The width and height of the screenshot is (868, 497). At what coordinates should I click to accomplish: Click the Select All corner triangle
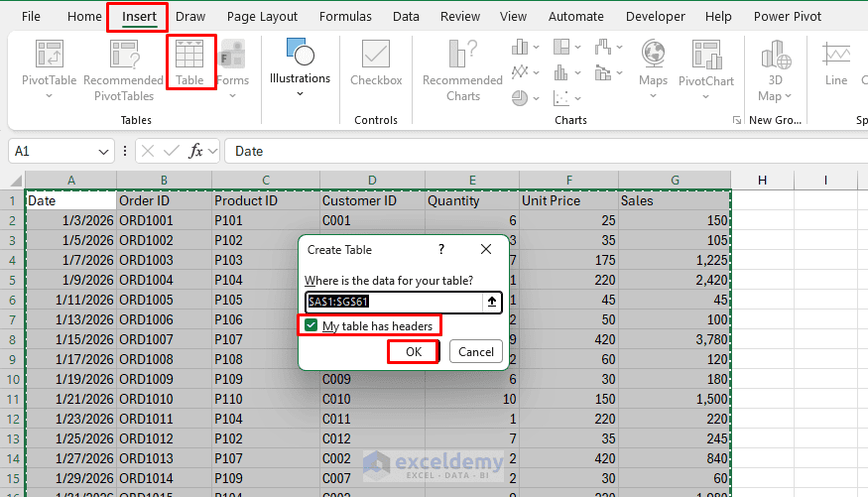[16, 181]
